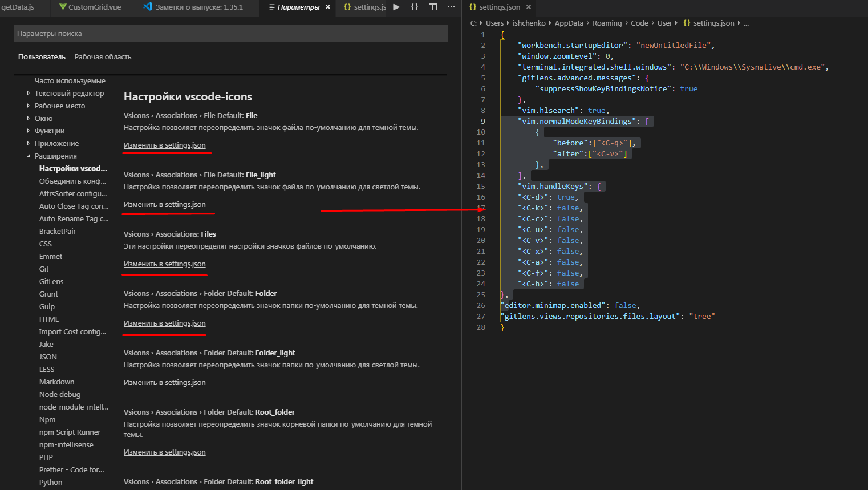Open Prettier - Code for... settings
The width and height of the screenshot is (868, 490).
(71, 469)
